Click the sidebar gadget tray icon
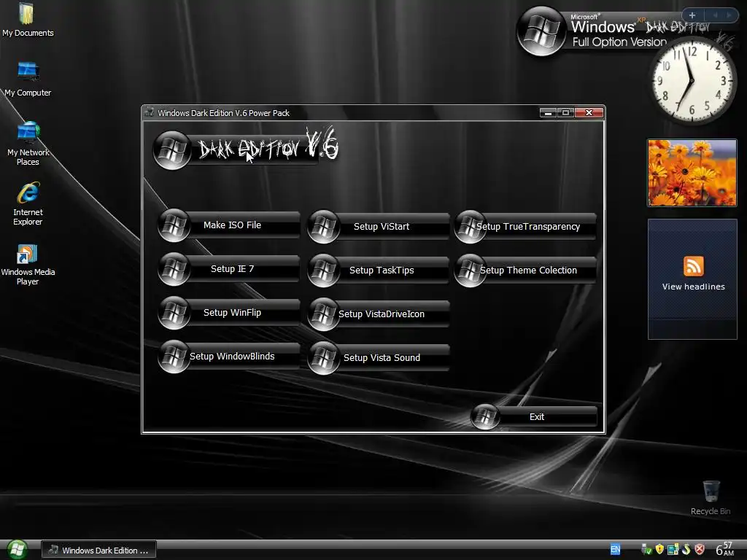Image resolution: width=747 pixels, height=560 pixels. (x=673, y=550)
